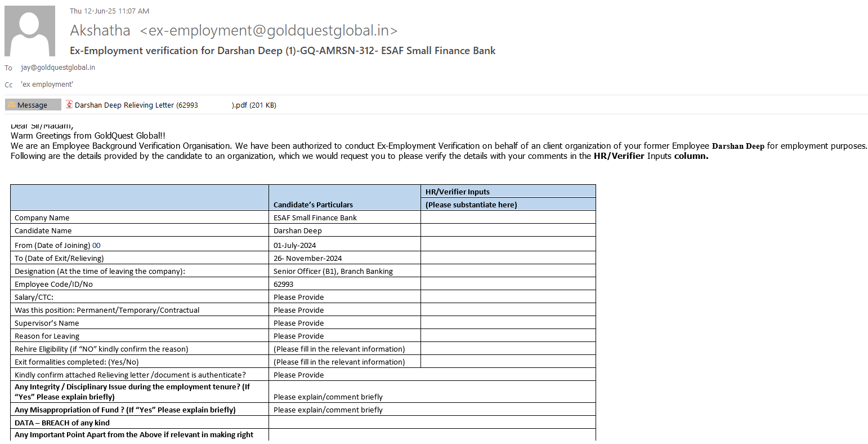The height and width of the screenshot is (444, 868).
Task: Click the 'Salary/CTC:' row label
Action: coord(34,297)
